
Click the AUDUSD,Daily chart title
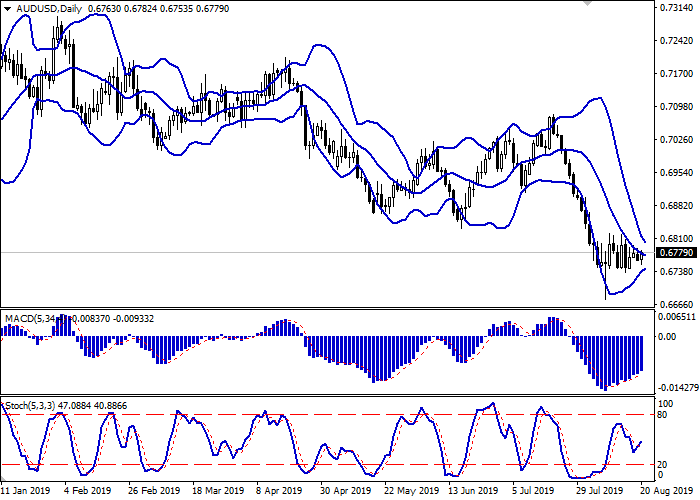tap(43, 9)
